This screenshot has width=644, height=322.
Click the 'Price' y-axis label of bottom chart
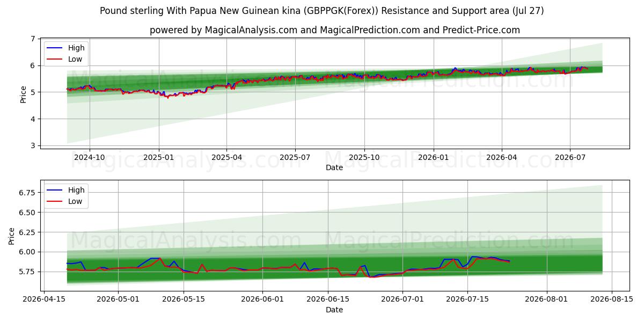pos(12,236)
